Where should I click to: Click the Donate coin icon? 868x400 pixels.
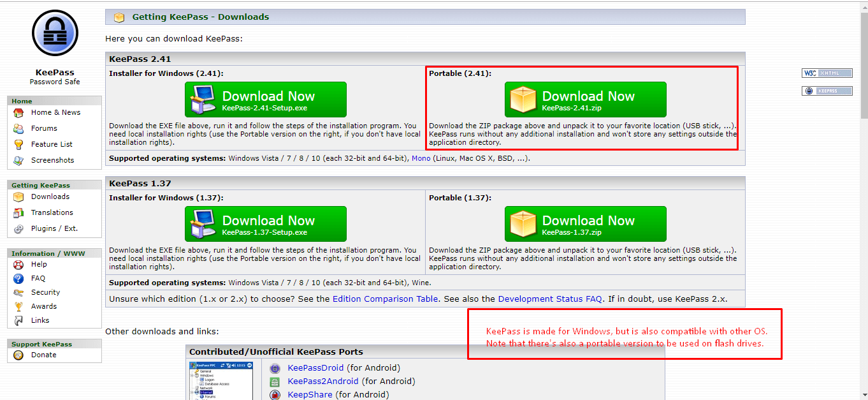18,355
